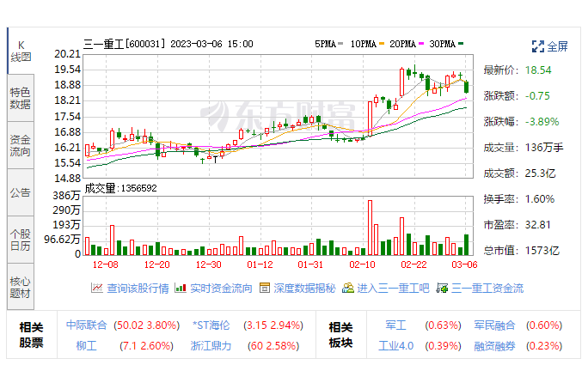Open related sector 工业4.0
The image size is (588, 383).
(395, 345)
